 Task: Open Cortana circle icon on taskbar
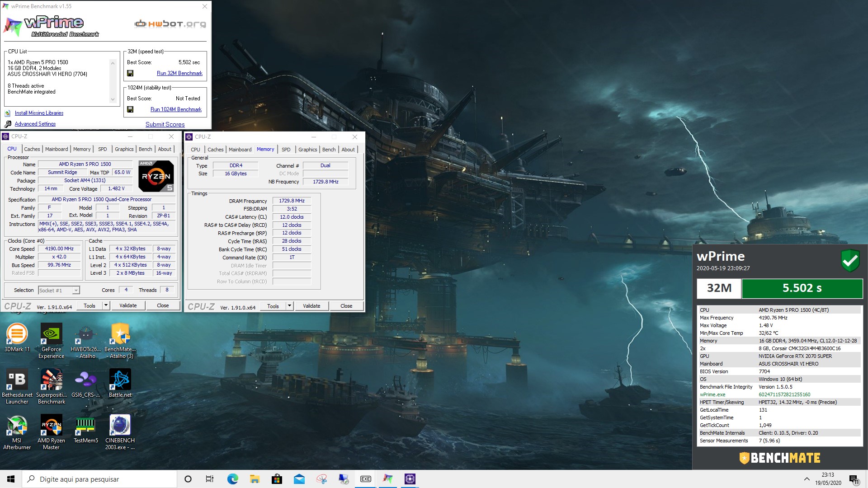pos(188,479)
